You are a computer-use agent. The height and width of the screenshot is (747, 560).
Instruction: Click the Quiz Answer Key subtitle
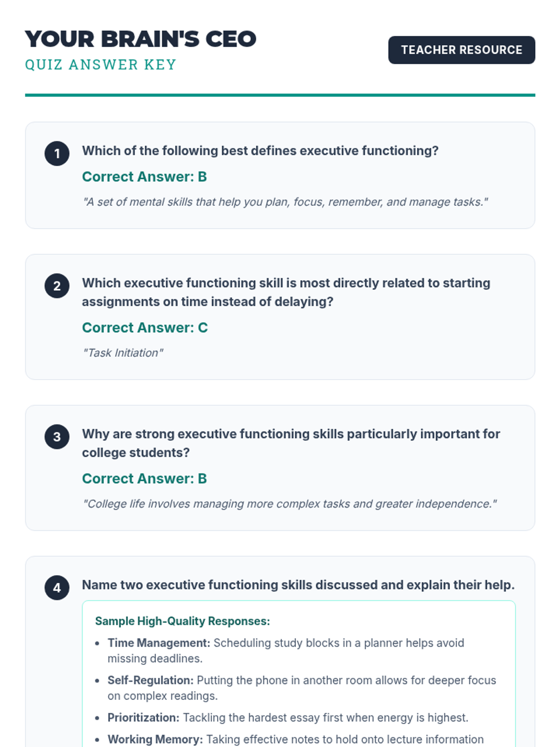tap(100, 64)
